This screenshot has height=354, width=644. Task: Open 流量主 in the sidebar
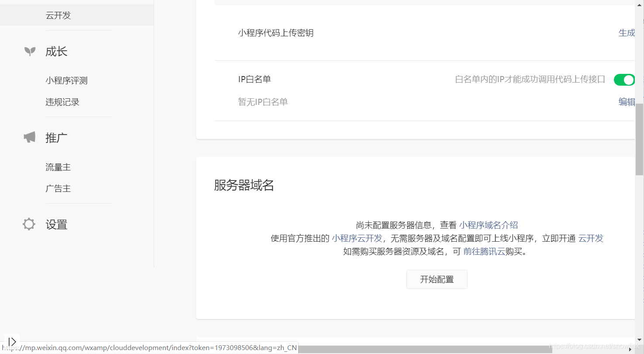[x=58, y=167]
